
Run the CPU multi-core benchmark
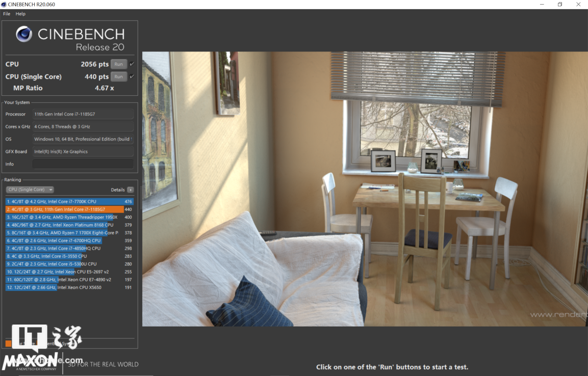[x=118, y=64]
